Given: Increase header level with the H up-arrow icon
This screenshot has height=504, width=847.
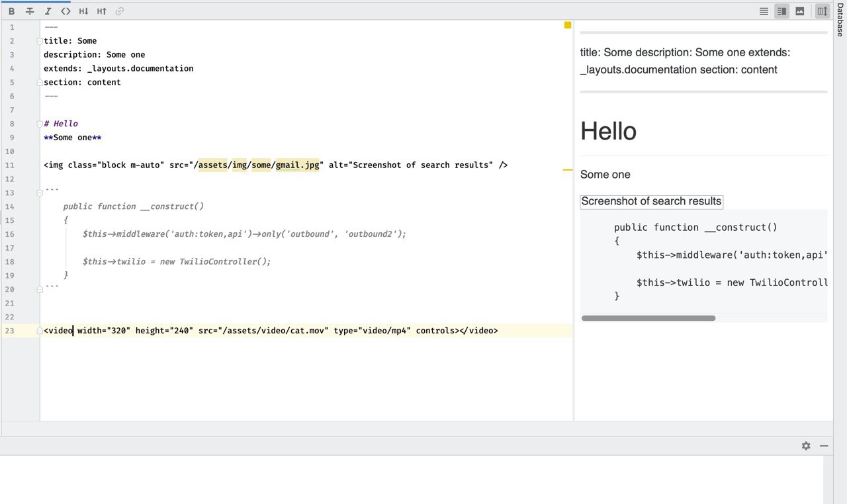Looking at the screenshot, I should click(x=101, y=11).
